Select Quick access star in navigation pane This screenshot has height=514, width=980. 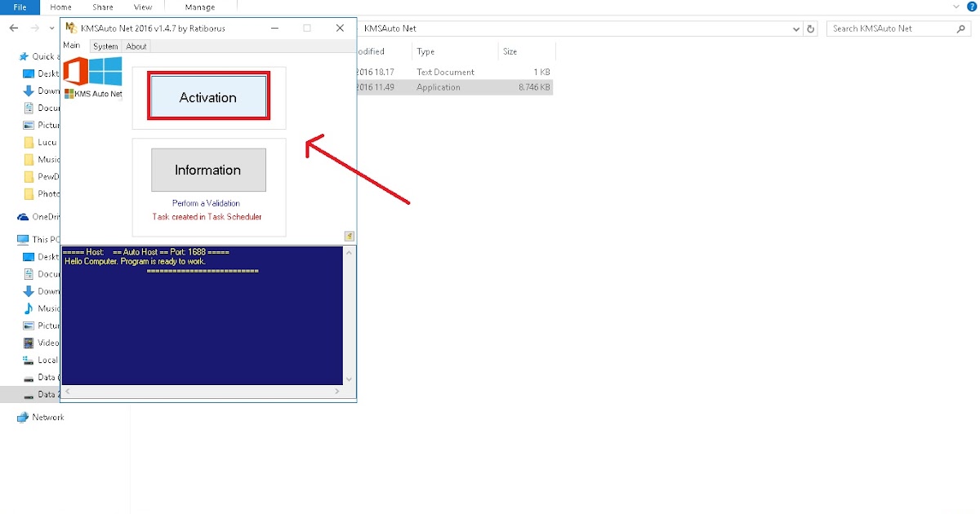pyautogui.click(x=24, y=56)
